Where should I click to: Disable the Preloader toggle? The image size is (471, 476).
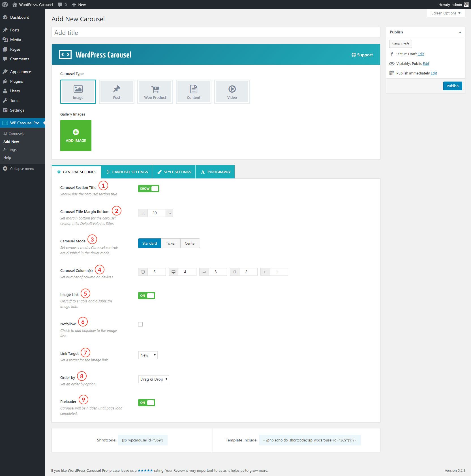pyautogui.click(x=146, y=403)
